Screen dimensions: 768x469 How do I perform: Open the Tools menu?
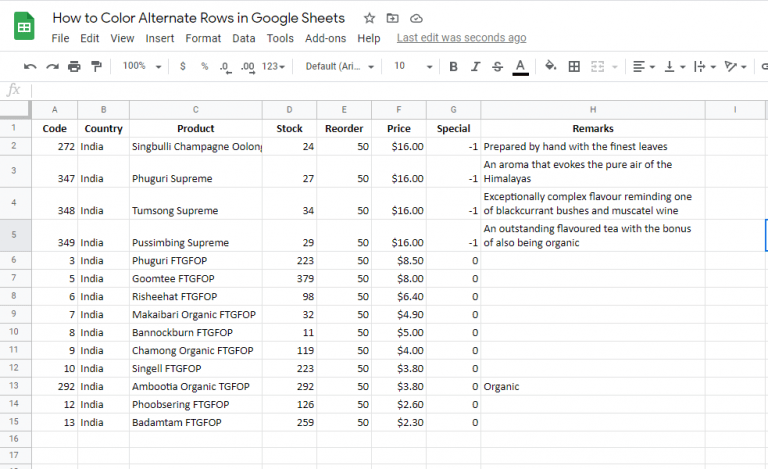[x=280, y=38]
